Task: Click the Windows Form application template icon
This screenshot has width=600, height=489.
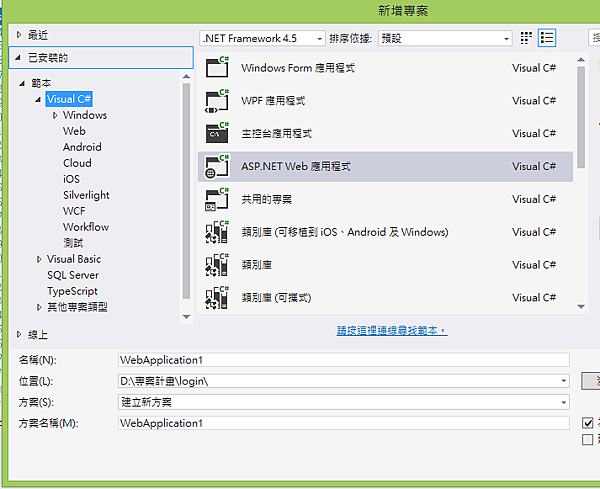Action: [217, 67]
